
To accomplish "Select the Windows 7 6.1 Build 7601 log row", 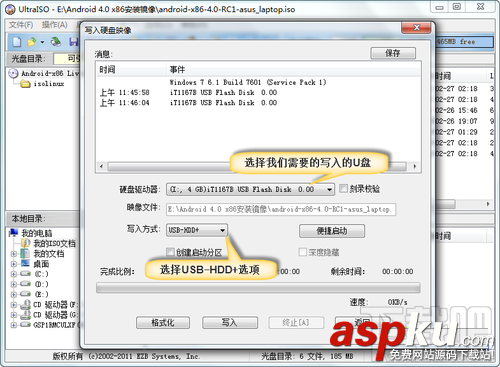I will [x=258, y=82].
